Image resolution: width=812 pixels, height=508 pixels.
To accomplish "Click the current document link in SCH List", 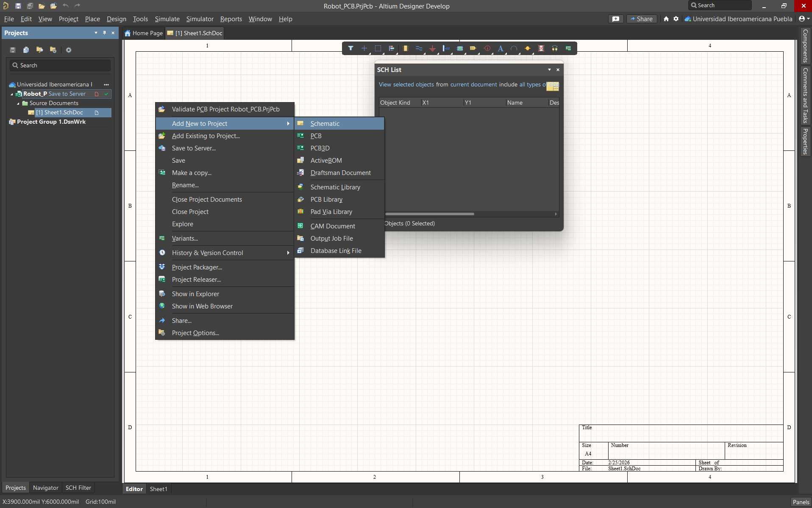I will click(473, 84).
